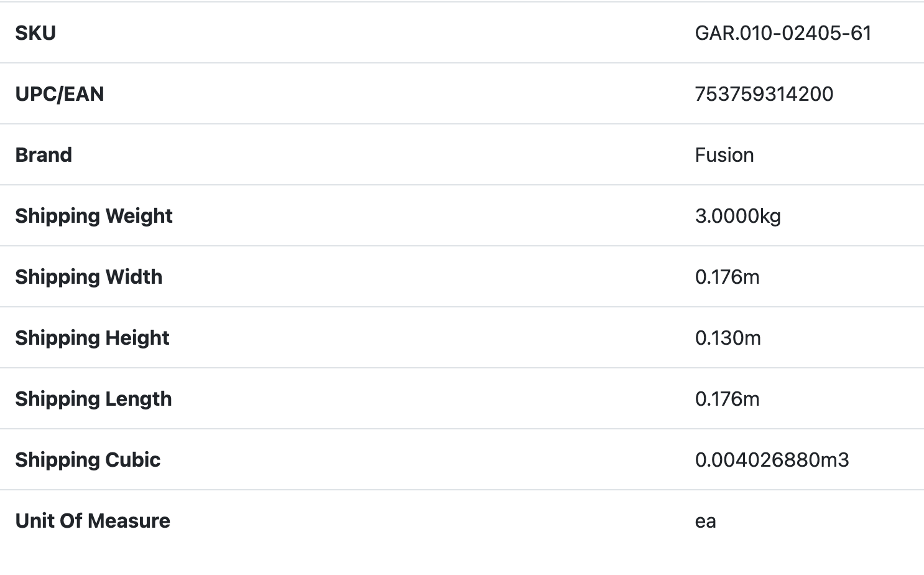The width and height of the screenshot is (924, 575).
Task: Click inside the Shipping Cubic row
Action: (373, 460)
